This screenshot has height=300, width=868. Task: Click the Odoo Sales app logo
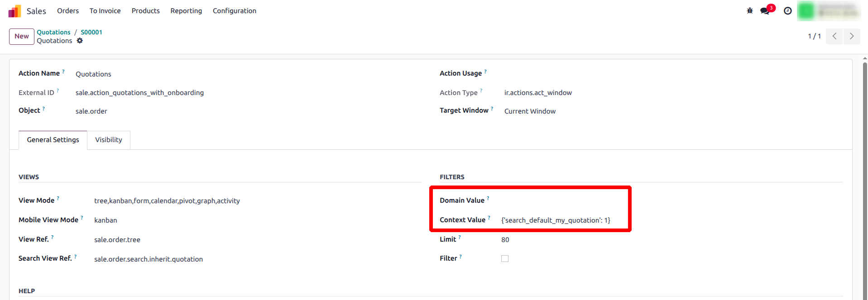[x=14, y=11]
